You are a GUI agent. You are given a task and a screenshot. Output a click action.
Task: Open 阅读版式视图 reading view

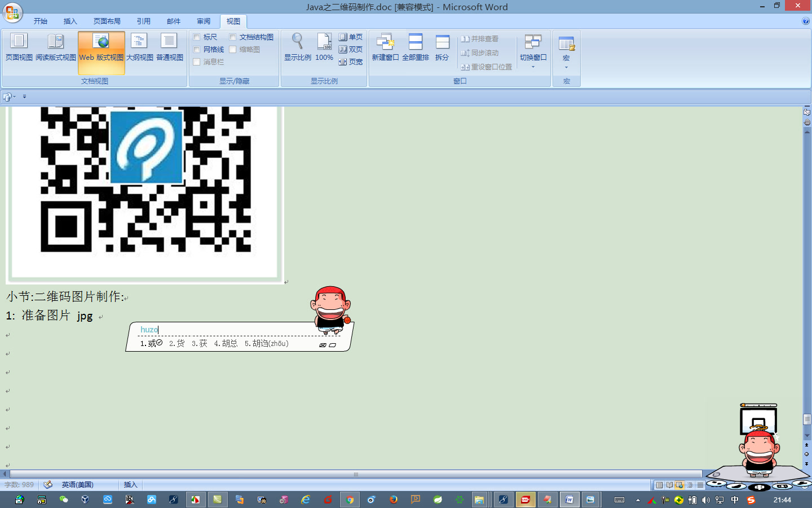click(56, 47)
